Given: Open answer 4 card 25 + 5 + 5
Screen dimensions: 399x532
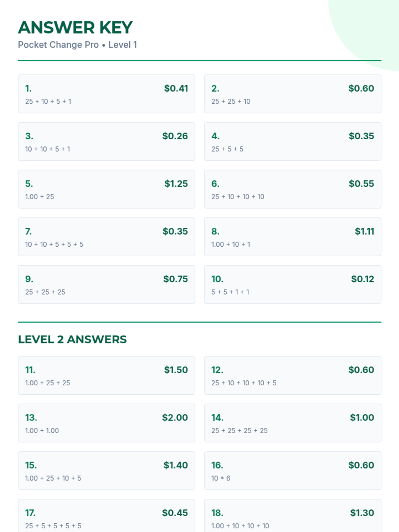Looking at the screenshot, I should [293, 141].
